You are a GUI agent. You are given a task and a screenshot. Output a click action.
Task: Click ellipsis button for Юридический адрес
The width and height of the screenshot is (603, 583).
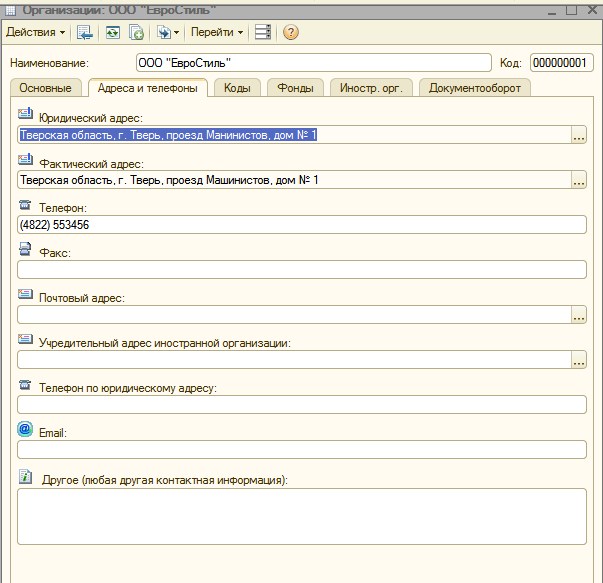click(578, 136)
